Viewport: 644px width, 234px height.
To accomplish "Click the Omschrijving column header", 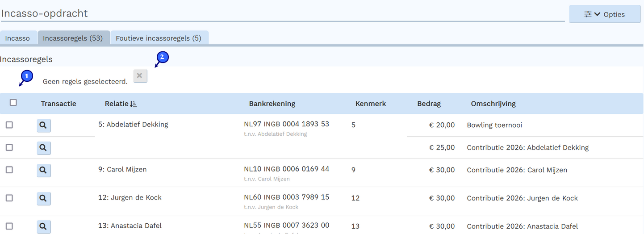I will tap(493, 104).
